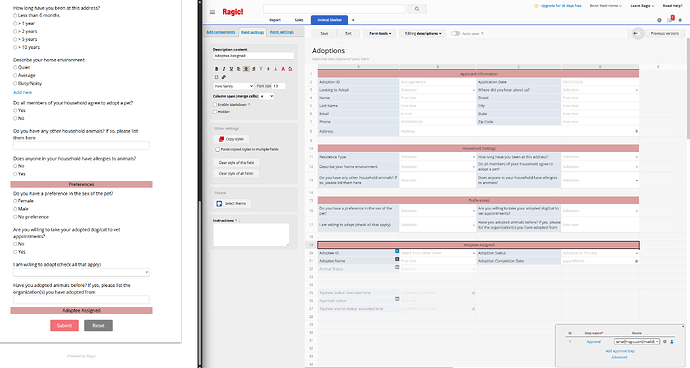Close the approval steps panel

(x=683, y=327)
